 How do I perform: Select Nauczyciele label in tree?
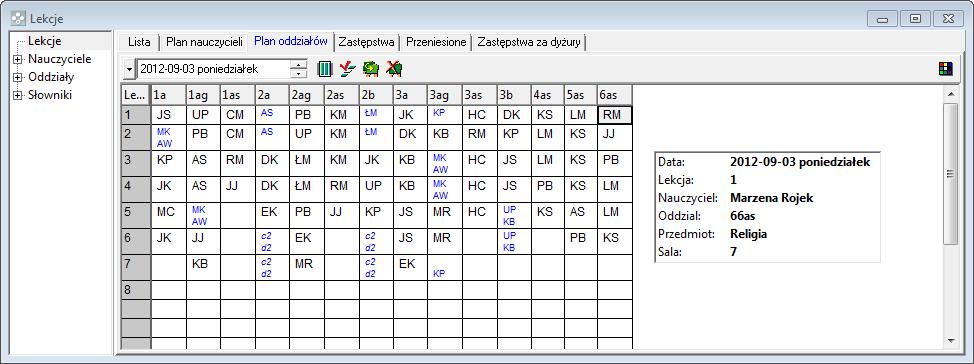(60, 59)
